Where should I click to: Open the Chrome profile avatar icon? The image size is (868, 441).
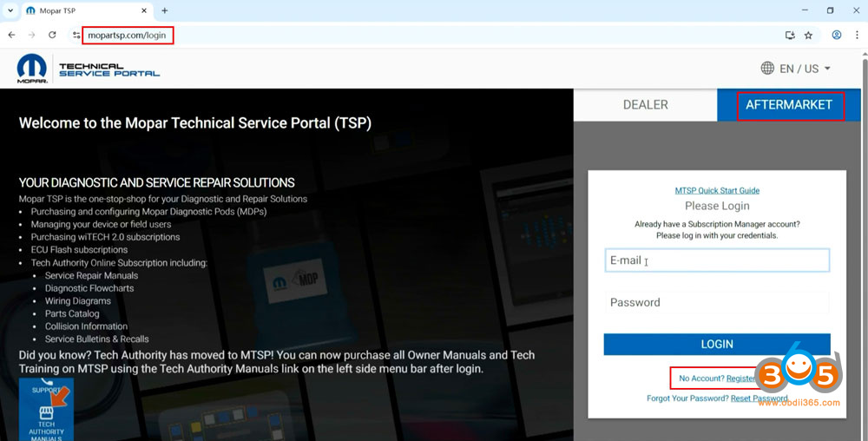point(837,36)
